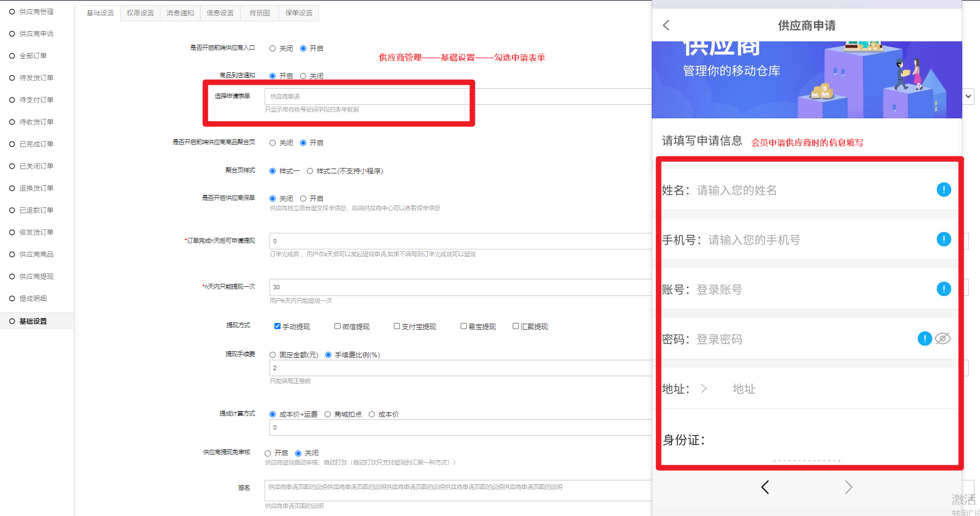Select 开启 for 是否开启前端供应商入口
The image size is (980, 516).
[303, 48]
